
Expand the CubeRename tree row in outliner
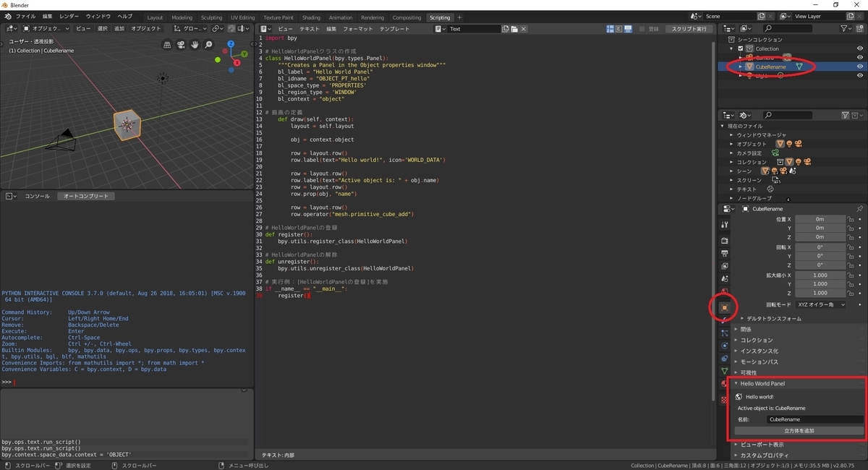740,67
